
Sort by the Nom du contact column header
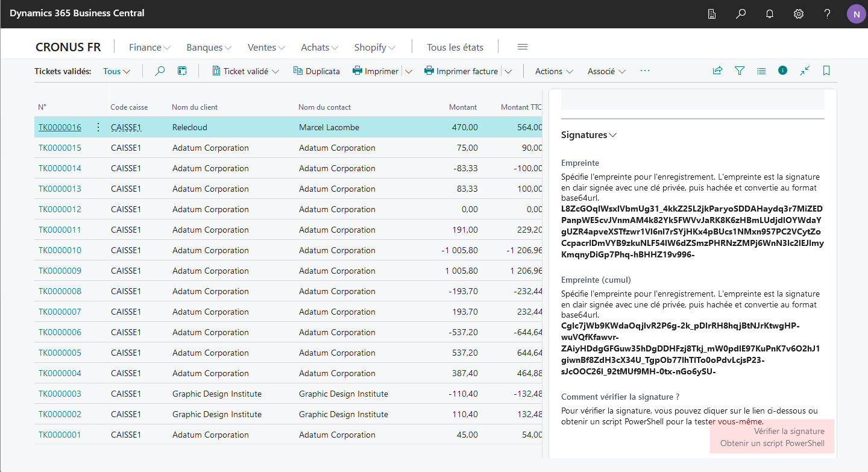point(324,107)
